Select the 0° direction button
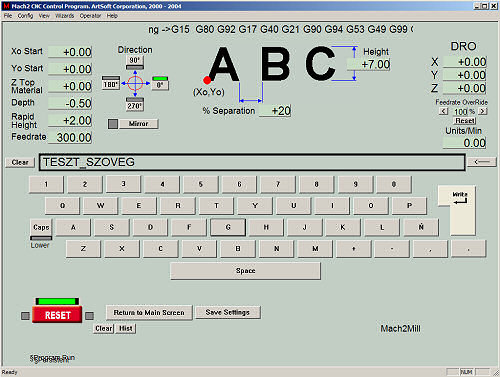The image size is (500, 377). (x=160, y=83)
